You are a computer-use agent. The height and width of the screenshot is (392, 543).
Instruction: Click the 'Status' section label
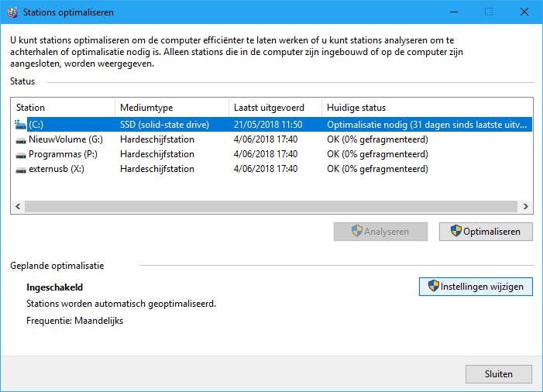click(22, 81)
